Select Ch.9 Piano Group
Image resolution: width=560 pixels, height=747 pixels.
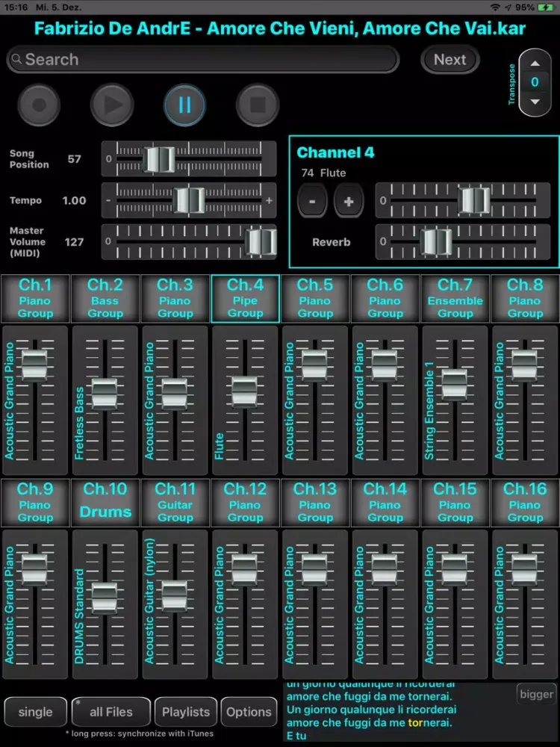(x=35, y=503)
